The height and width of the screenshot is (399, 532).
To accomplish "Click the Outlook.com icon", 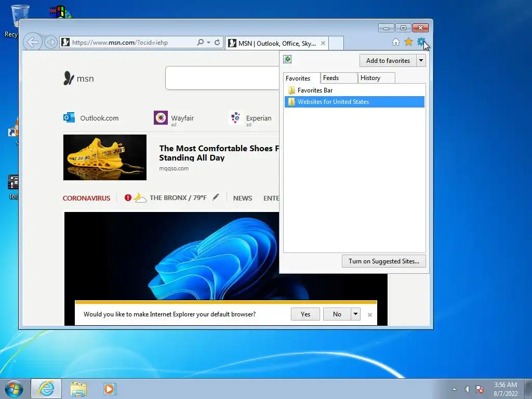I will click(x=69, y=118).
